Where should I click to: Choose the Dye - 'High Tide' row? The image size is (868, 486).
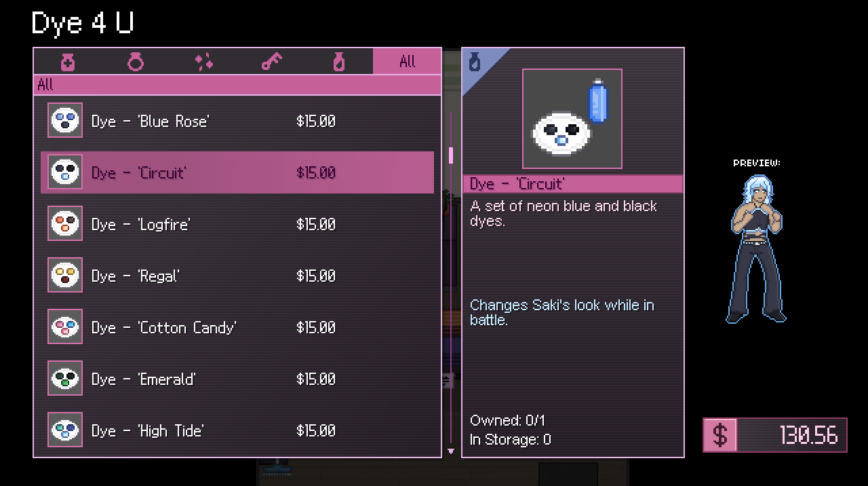[237, 430]
